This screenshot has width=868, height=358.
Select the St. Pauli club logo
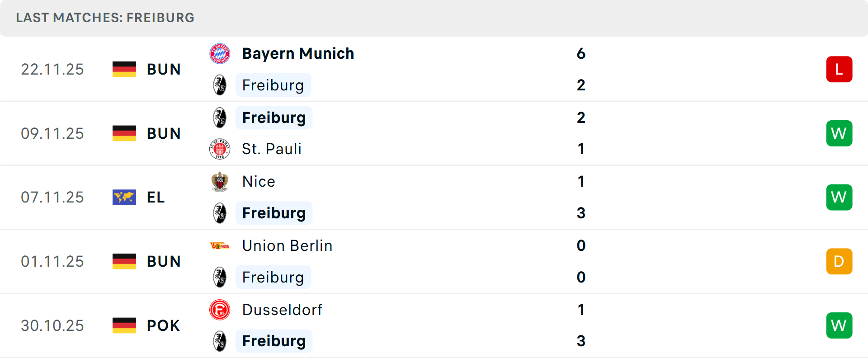(x=220, y=149)
